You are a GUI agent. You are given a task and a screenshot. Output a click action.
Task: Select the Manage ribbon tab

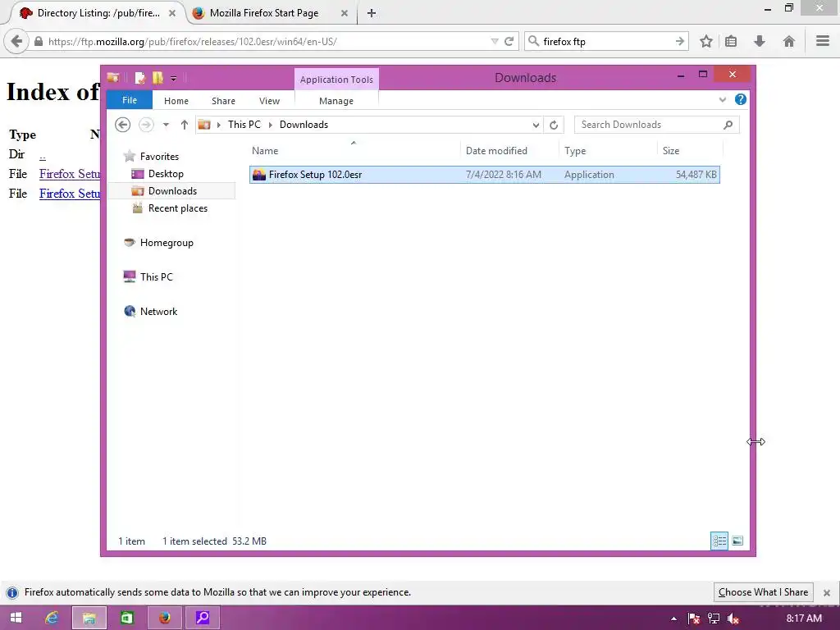(x=336, y=101)
